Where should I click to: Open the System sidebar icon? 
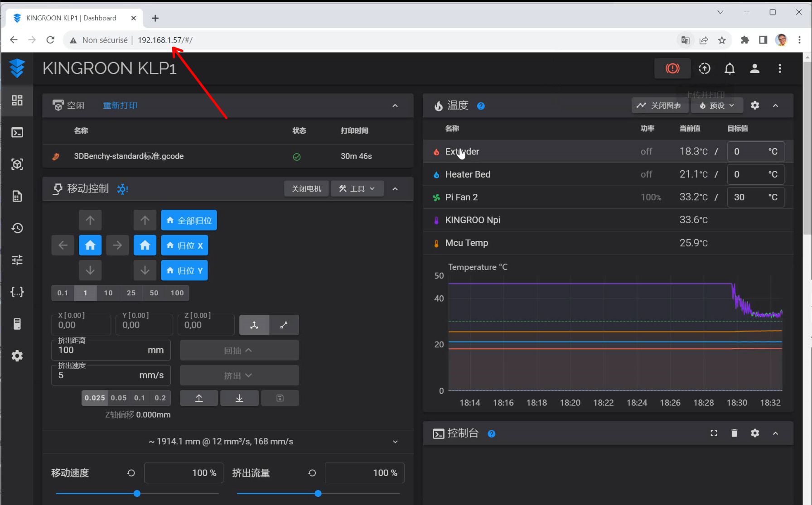(17, 324)
